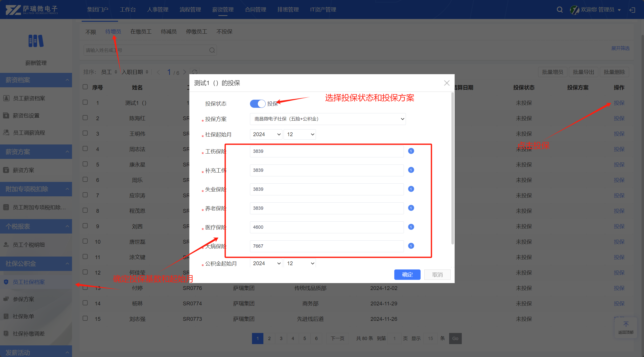Image resolution: width=644 pixels, height=357 pixels.
Task: Click 投保 link for 杨琳 row
Action: (619, 303)
